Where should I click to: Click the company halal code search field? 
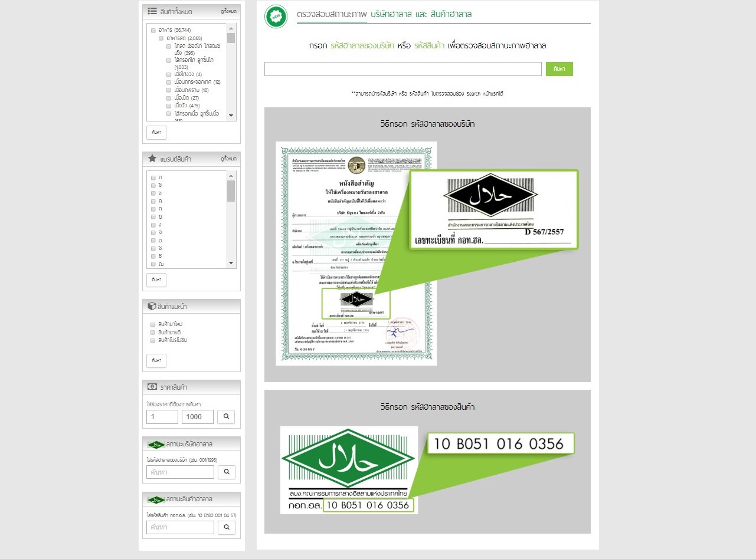181,472
